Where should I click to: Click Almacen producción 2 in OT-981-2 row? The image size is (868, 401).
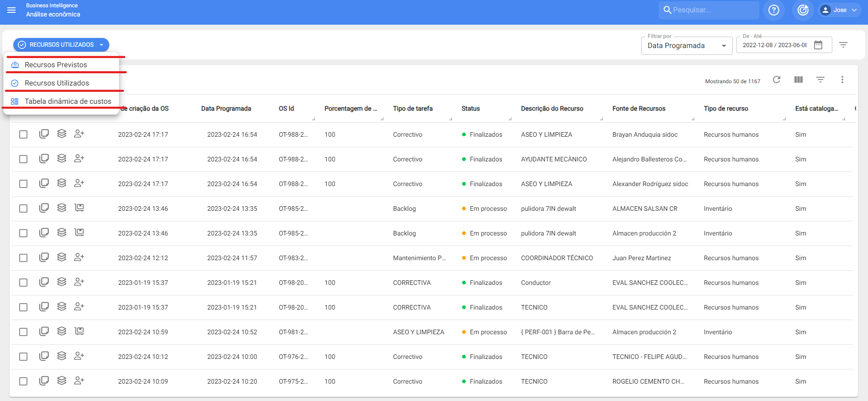tap(644, 332)
